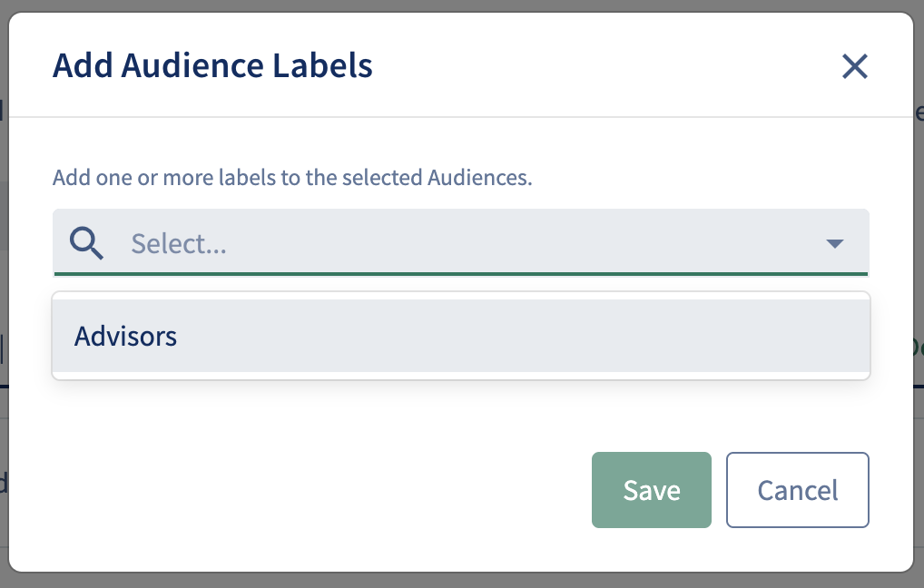Click the search magnifier icon
The width and height of the screenshot is (924, 588).
86,243
